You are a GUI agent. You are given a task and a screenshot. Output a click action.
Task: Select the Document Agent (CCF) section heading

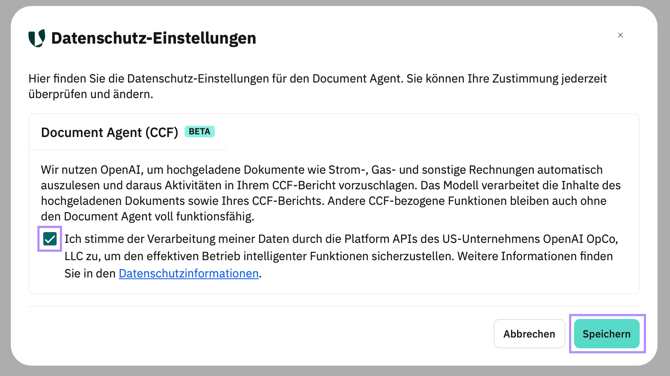(x=109, y=132)
